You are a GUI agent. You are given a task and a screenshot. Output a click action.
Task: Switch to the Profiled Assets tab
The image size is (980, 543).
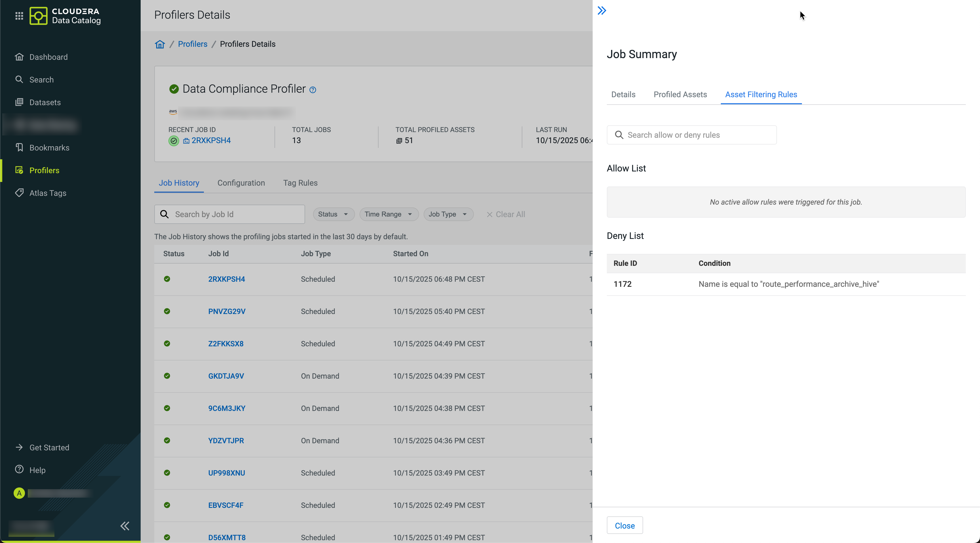pyautogui.click(x=680, y=94)
